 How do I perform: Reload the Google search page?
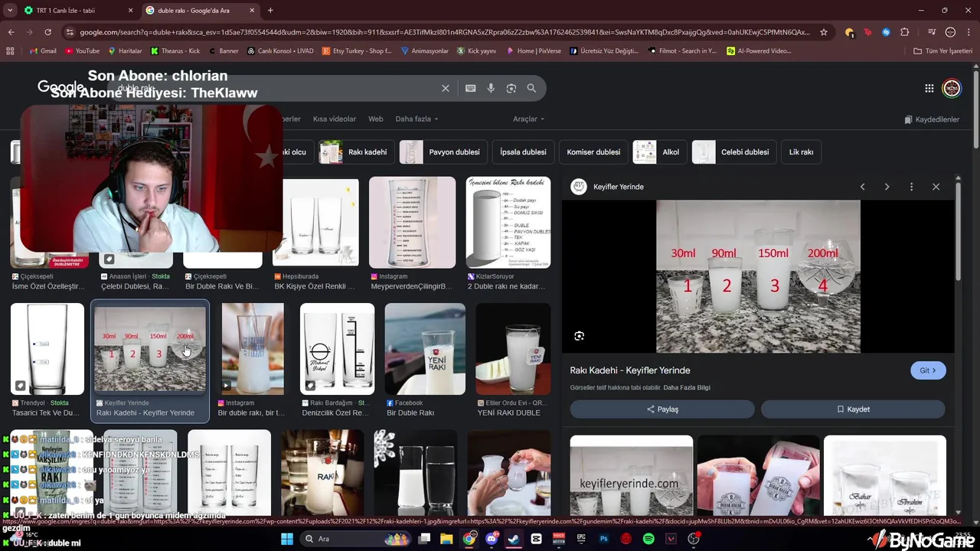point(47,32)
